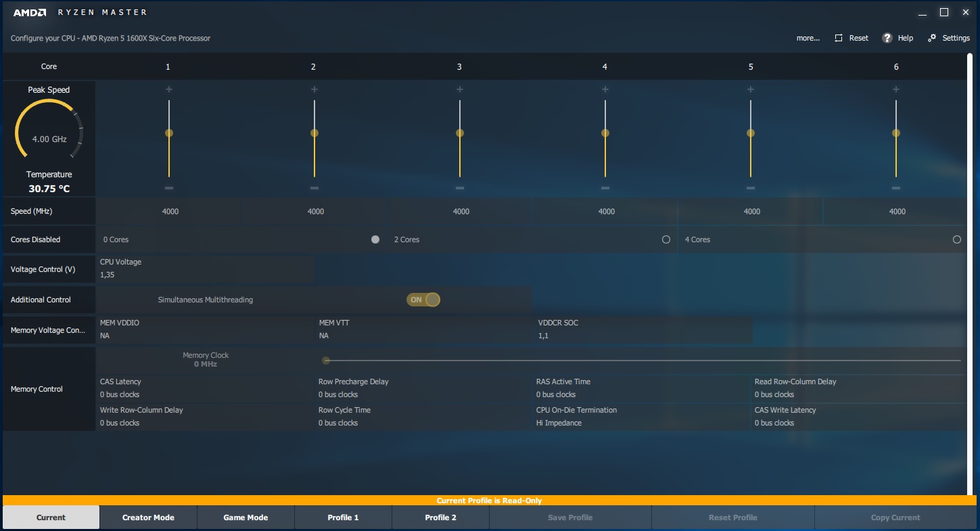Click the Read Row-Column Delay value
980x531 pixels.
tap(774, 394)
